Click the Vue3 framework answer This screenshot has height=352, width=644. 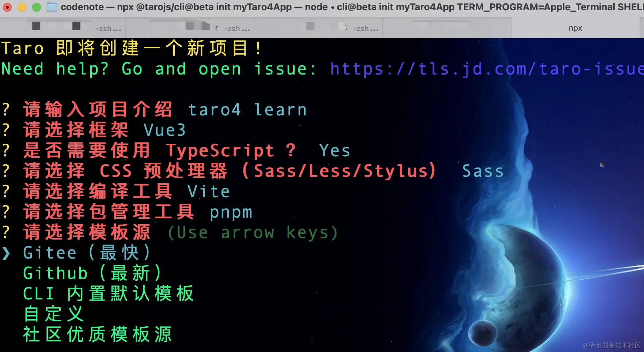click(x=164, y=130)
